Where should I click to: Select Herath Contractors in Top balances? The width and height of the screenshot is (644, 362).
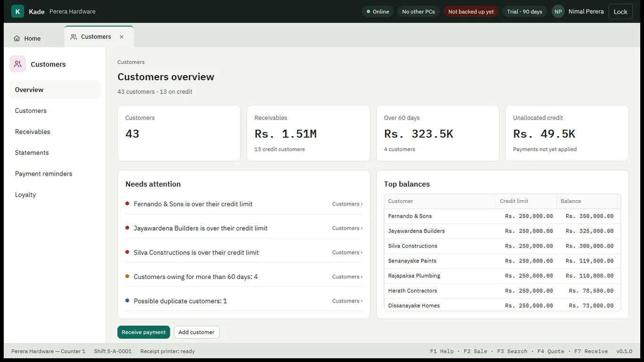[413, 291]
